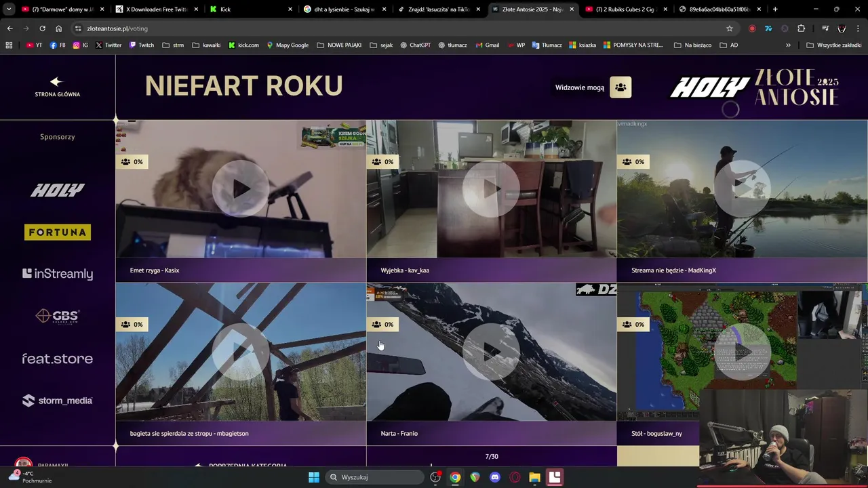Open a new browser tab

click(775, 9)
